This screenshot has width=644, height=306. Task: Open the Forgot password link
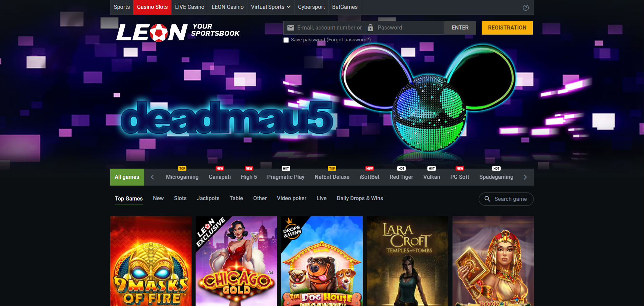click(348, 40)
